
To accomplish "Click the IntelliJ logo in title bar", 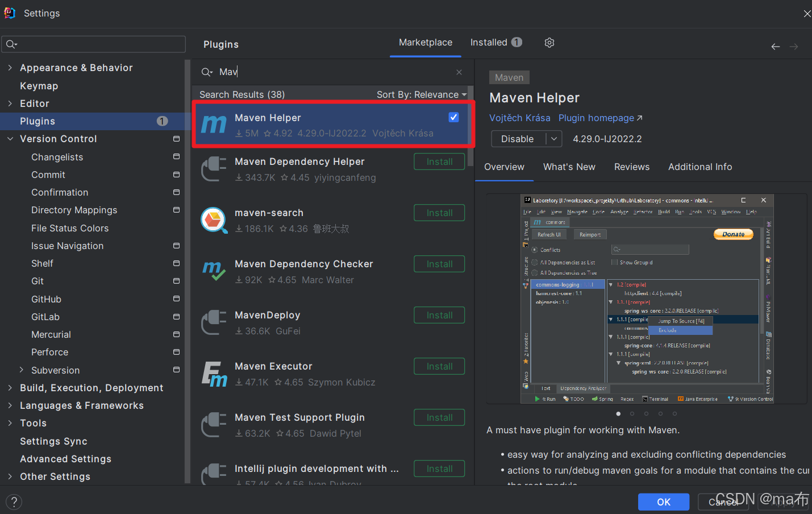I will coord(10,13).
